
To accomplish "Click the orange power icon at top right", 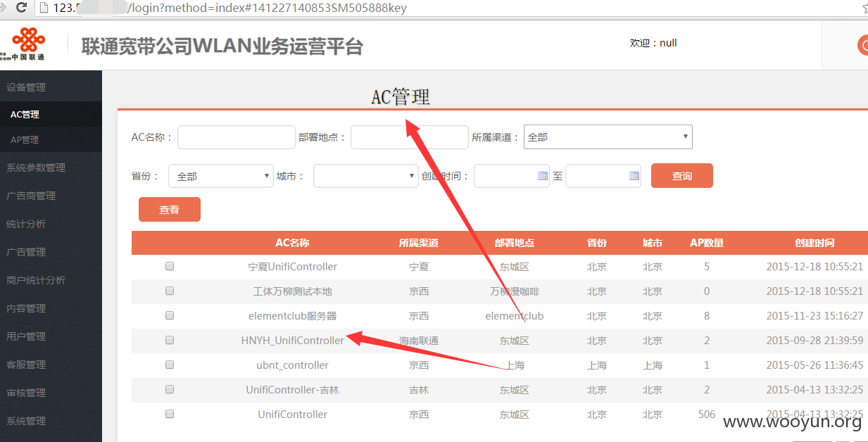I will point(863,45).
